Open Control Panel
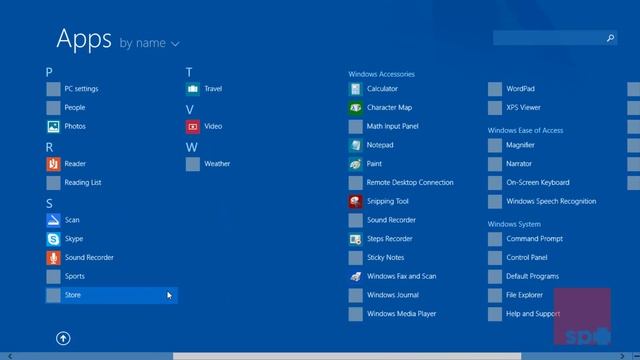The height and width of the screenshot is (360, 640). (518, 258)
